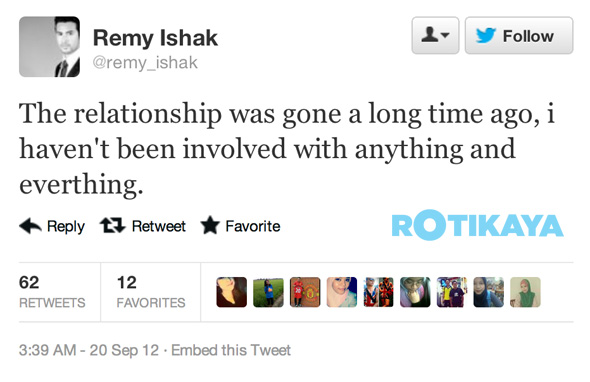
Task: Click the Follow button text
Action: (528, 37)
